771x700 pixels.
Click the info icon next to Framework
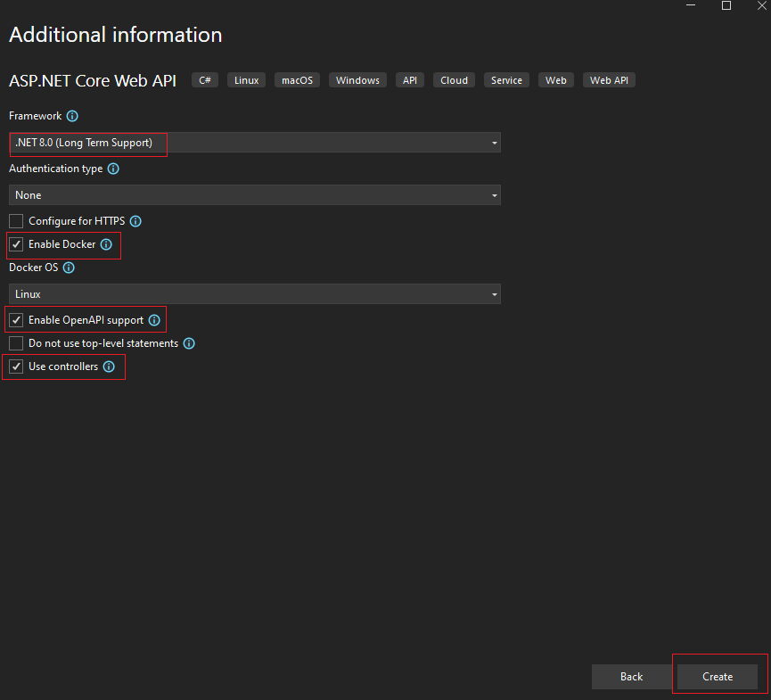tap(72, 116)
